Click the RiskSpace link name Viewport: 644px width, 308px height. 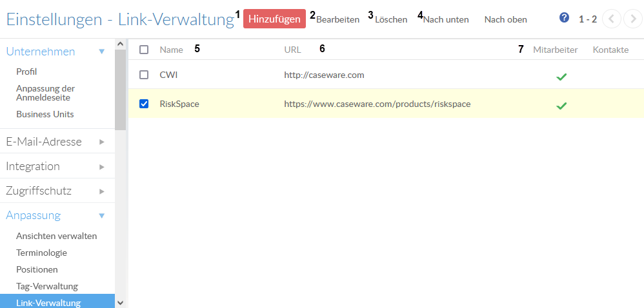(x=179, y=104)
